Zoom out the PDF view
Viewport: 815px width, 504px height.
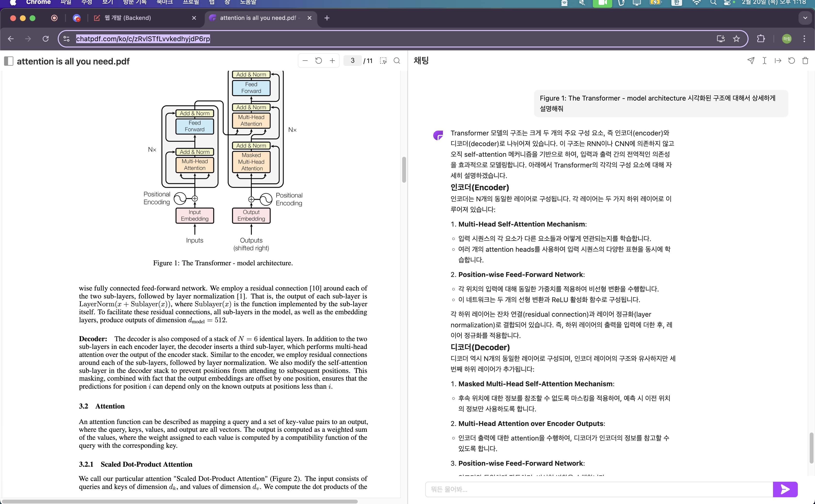pyautogui.click(x=305, y=61)
